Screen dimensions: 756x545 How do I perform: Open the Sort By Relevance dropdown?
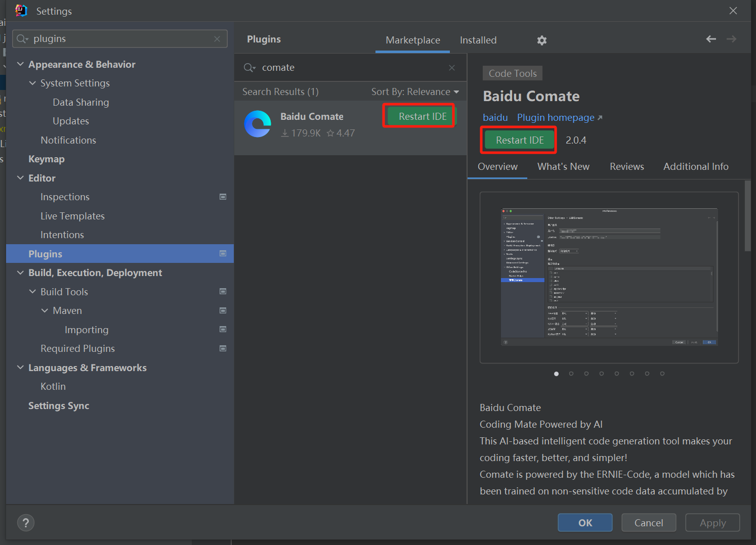point(415,92)
